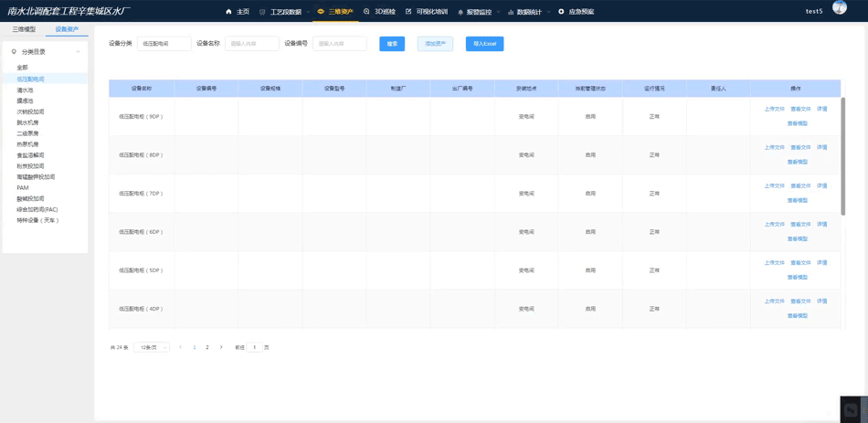Viewport: 868px width, 423px height.
Task: Open 可视化培训 training module
Action: pyautogui.click(x=427, y=12)
